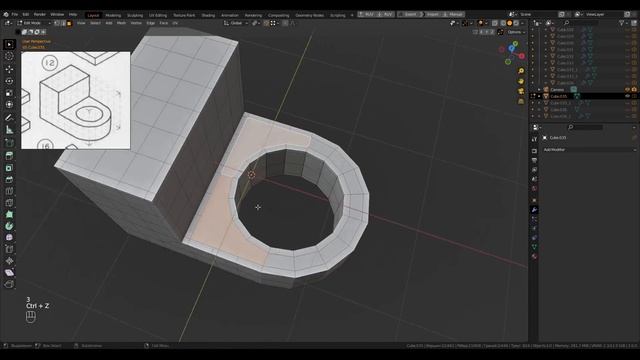Open the Mesh menu in viewport header
Image resolution: width=640 pixels, height=360 pixels.
tap(122, 23)
